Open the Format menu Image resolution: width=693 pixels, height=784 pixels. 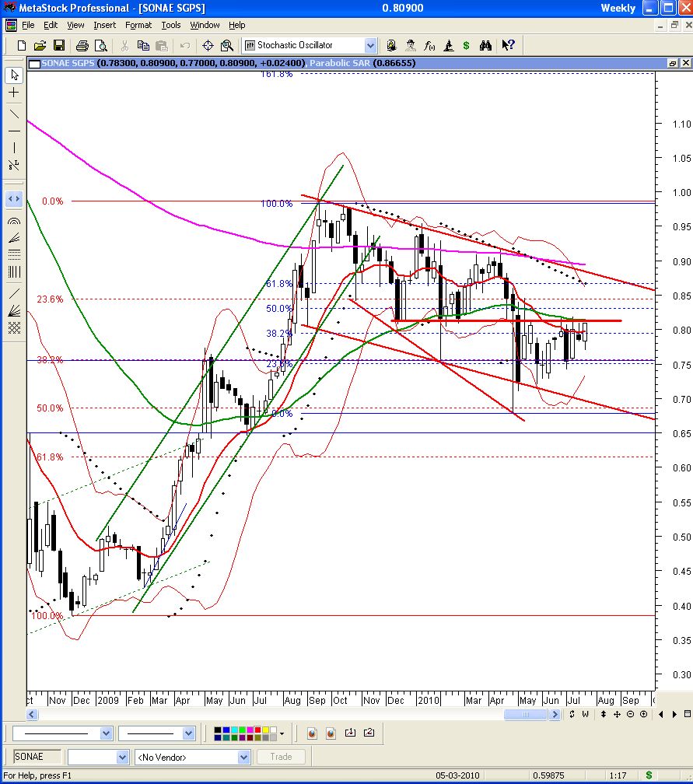coord(138,25)
